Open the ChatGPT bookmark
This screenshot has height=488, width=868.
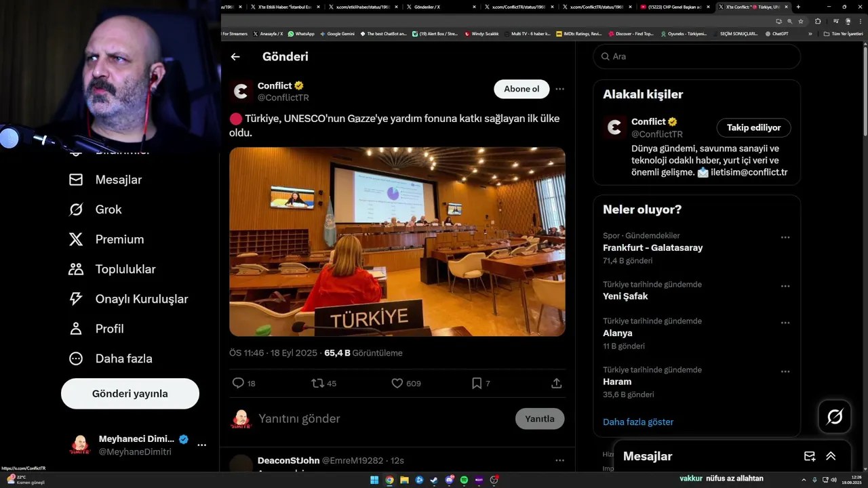pyautogui.click(x=776, y=33)
